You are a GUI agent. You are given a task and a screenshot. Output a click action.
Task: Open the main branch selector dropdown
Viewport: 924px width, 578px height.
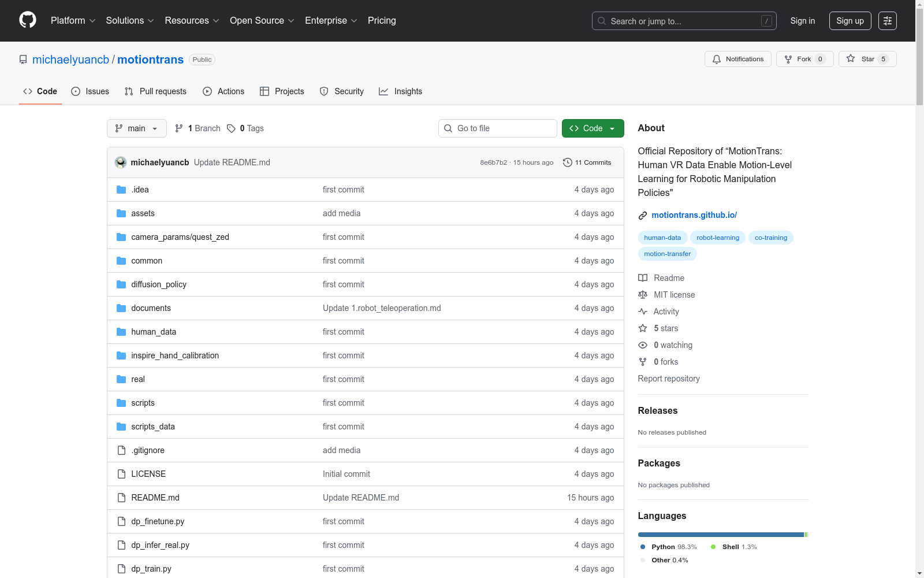pos(137,128)
